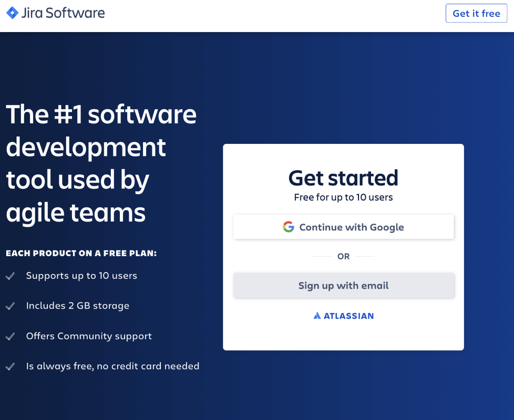Viewport: 514px width, 420px height.
Task: Open the "Jira Software" home link text
Action: (63, 13)
